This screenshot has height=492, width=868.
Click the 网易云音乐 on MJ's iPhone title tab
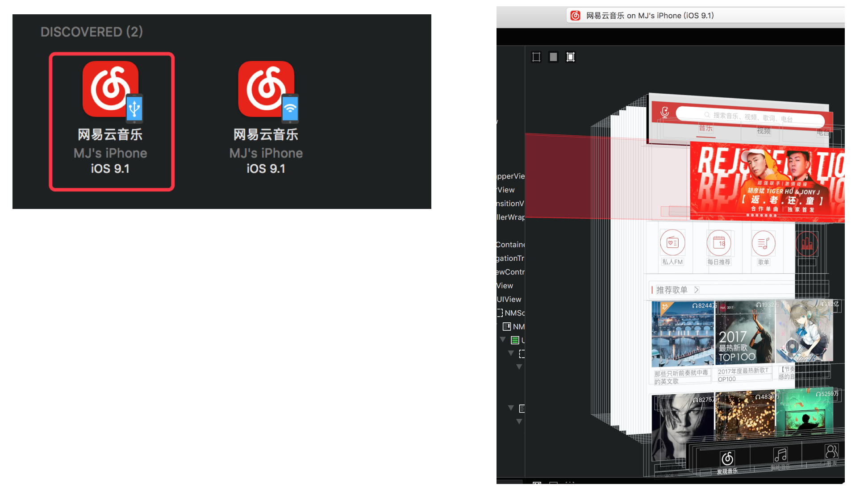(705, 16)
